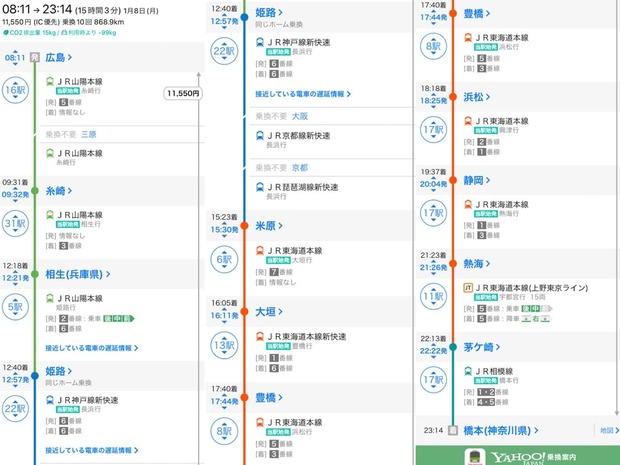The height and width of the screenshot is (465, 620).
Task: Expand the 17駅 stop list after 茅ケ崎
Action: tap(433, 380)
